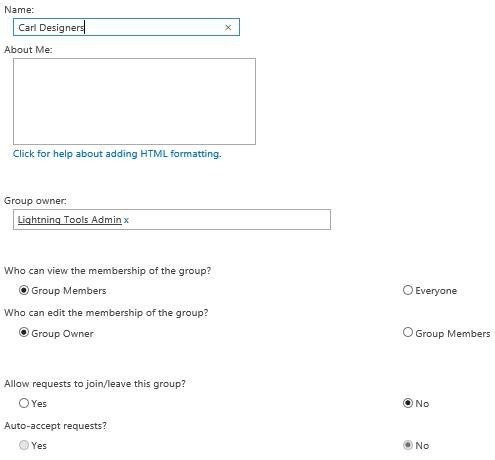This screenshot has width=495, height=460.
Task: Click the Lightning Tools Admin owner name
Action: (x=70, y=220)
